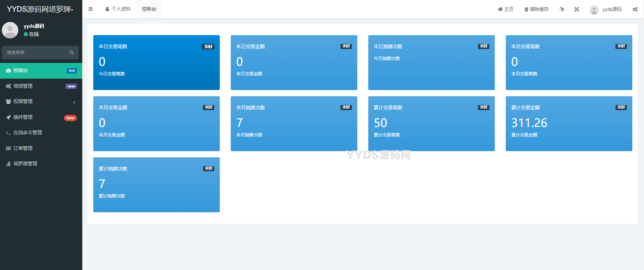Screen dimensions: 644x270
Task: Click the language switch icon
Action: click(561, 9)
